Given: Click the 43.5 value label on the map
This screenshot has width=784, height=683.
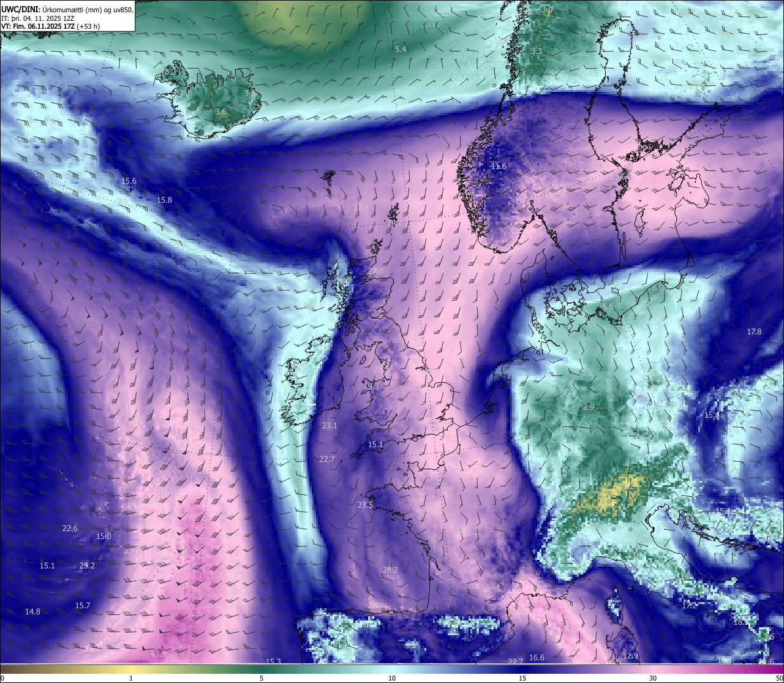Looking at the screenshot, I should pyautogui.click(x=158, y=654).
